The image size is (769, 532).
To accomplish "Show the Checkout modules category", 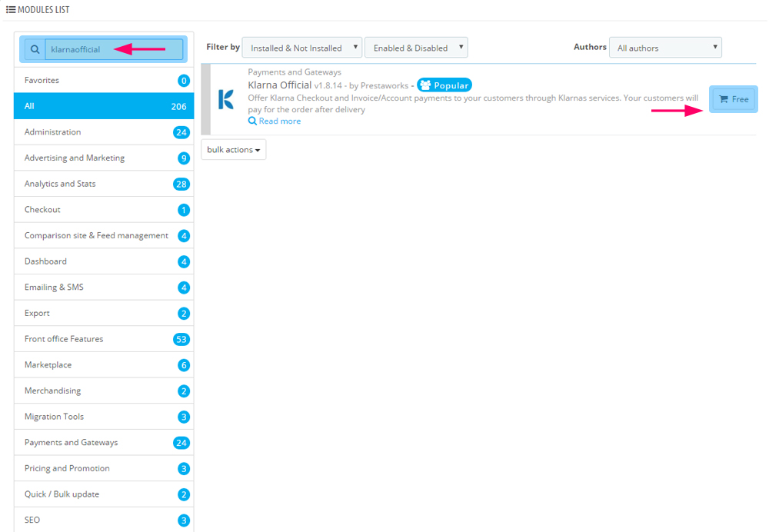I will click(x=42, y=210).
